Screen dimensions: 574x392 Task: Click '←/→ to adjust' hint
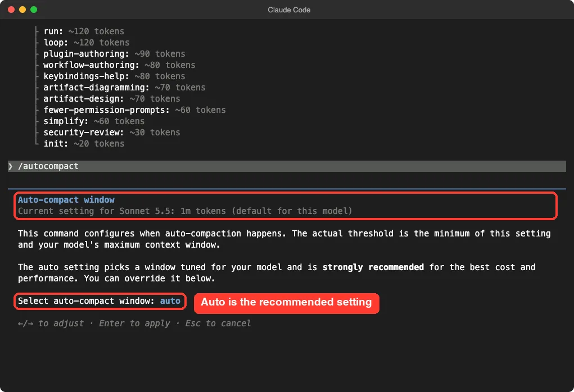(51, 323)
